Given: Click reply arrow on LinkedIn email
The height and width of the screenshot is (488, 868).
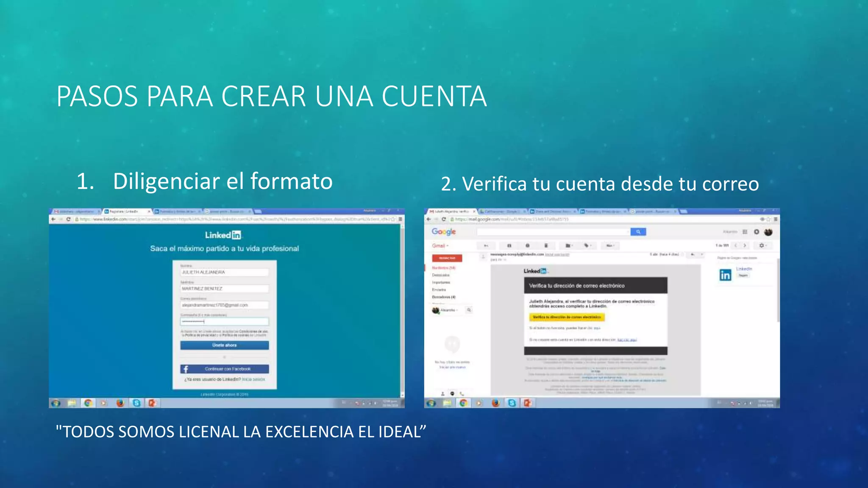Looking at the screenshot, I should click(x=693, y=255).
